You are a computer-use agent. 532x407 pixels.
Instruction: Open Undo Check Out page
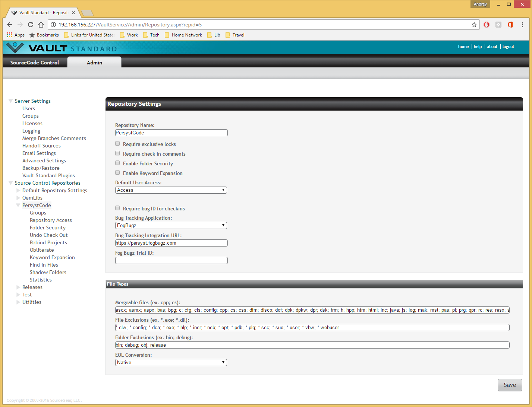click(49, 235)
